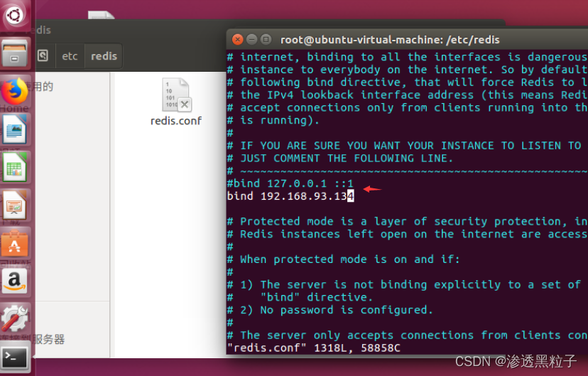This screenshot has width=588, height=376.
Task: Click the 'redis.conf' file name label
Action: (176, 121)
